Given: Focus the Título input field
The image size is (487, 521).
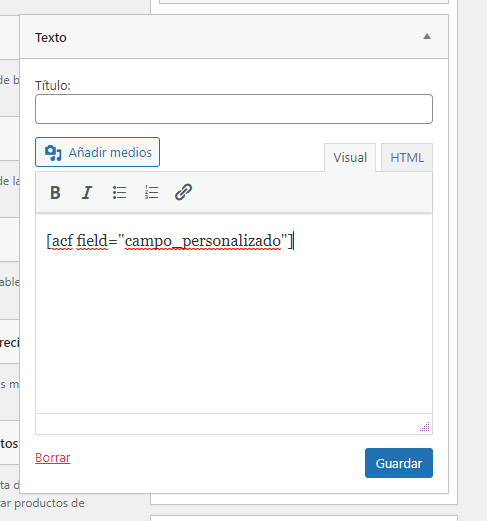Looking at the screenshot, I should (x=234, y=109).
